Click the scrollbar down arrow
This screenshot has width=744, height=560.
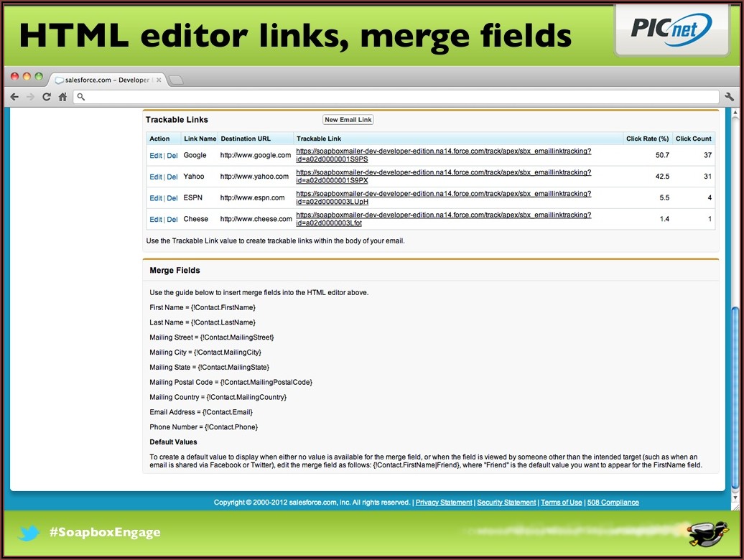click(735, 498)
